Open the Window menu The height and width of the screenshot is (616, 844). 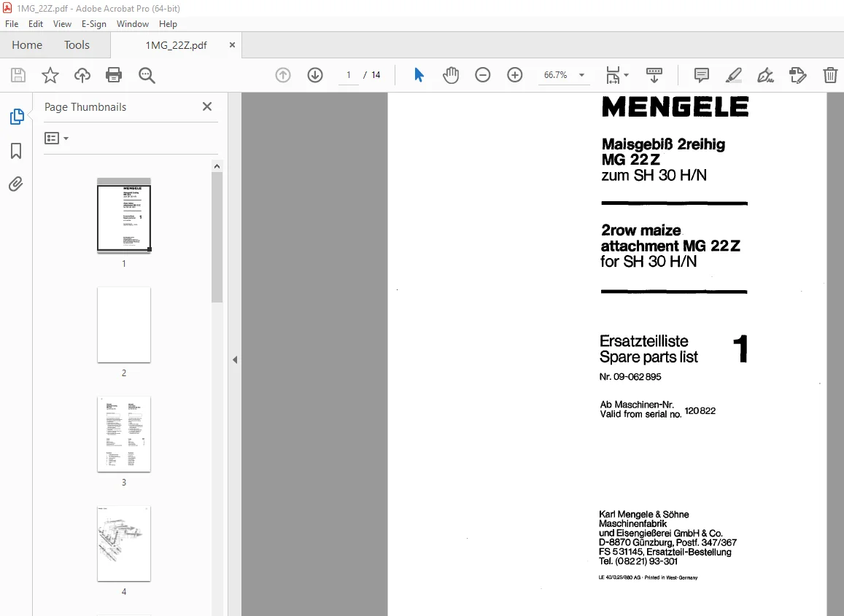point(133,23)
